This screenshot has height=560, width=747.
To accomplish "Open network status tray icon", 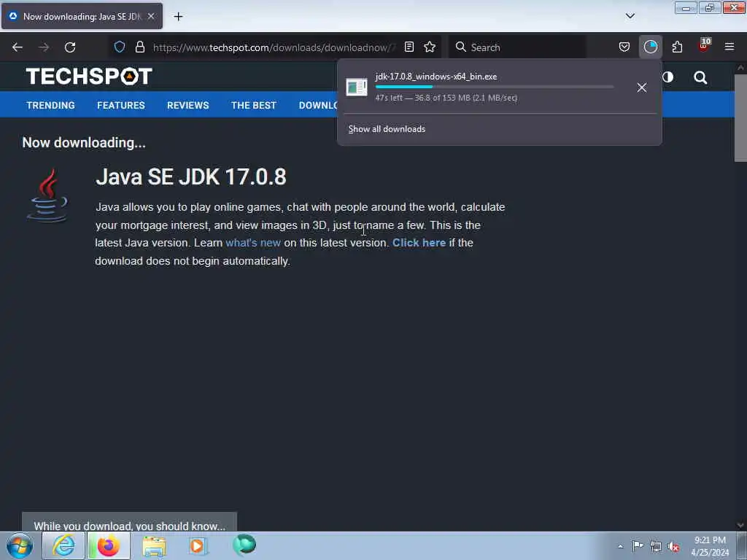I will coord(656,547).
